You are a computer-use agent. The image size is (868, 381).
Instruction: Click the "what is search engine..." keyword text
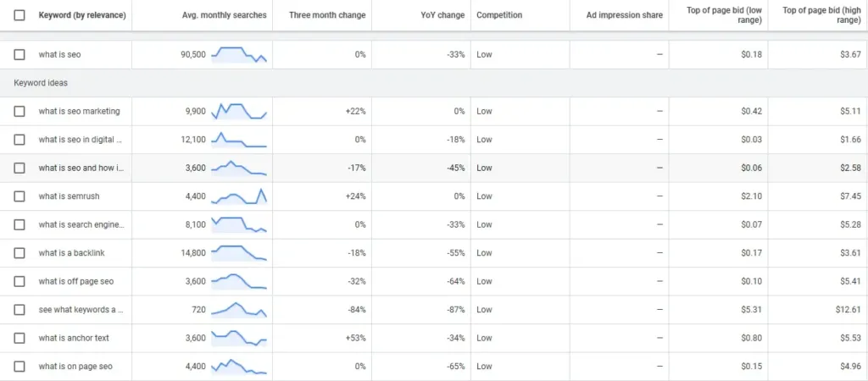pos(81,225)
